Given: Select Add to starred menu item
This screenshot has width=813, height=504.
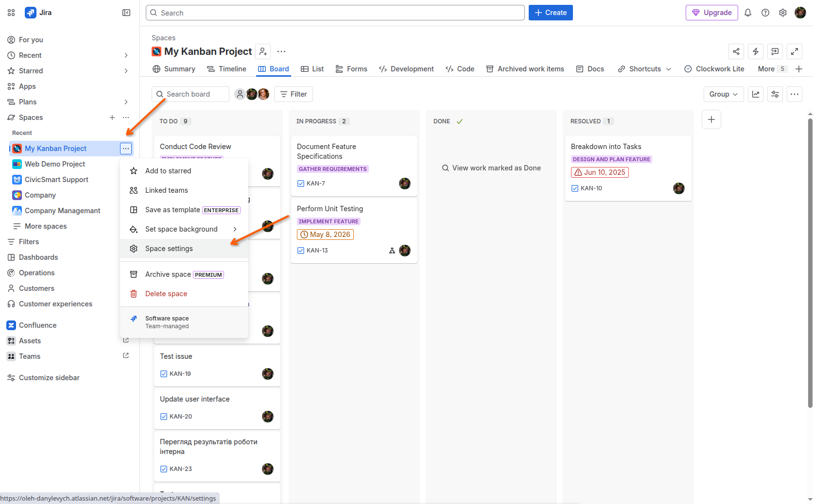Looking at the screenshot, I should (x=184, y=171).
